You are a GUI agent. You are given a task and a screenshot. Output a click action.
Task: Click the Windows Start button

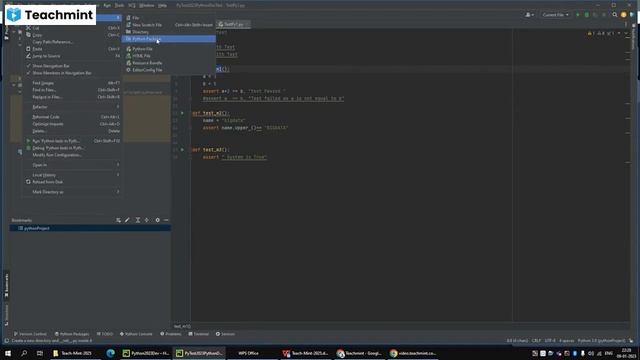point(8,353)
